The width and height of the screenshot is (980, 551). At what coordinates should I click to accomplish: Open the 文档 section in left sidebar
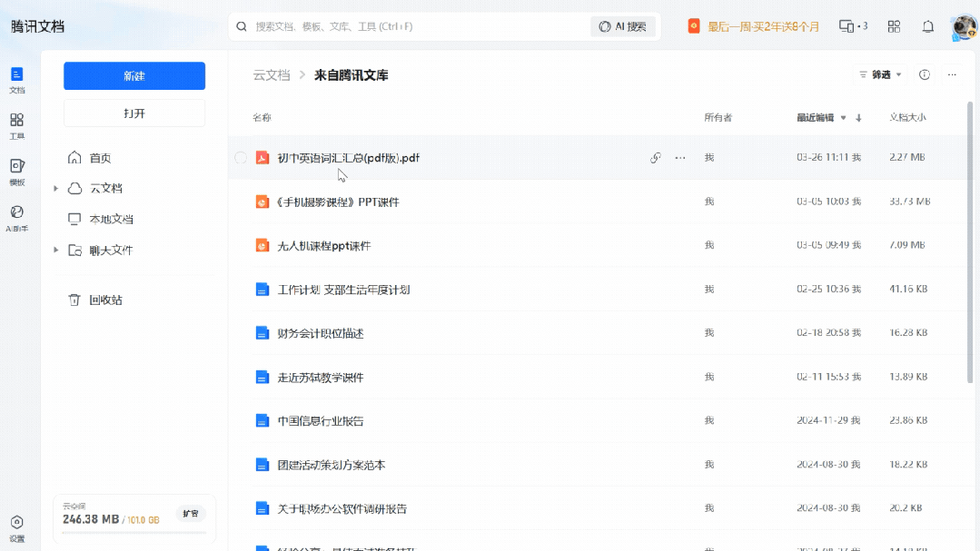[17, 81]
